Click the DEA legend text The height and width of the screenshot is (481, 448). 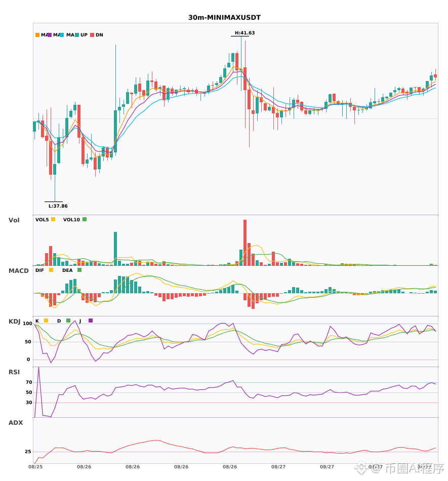point(67,270)
